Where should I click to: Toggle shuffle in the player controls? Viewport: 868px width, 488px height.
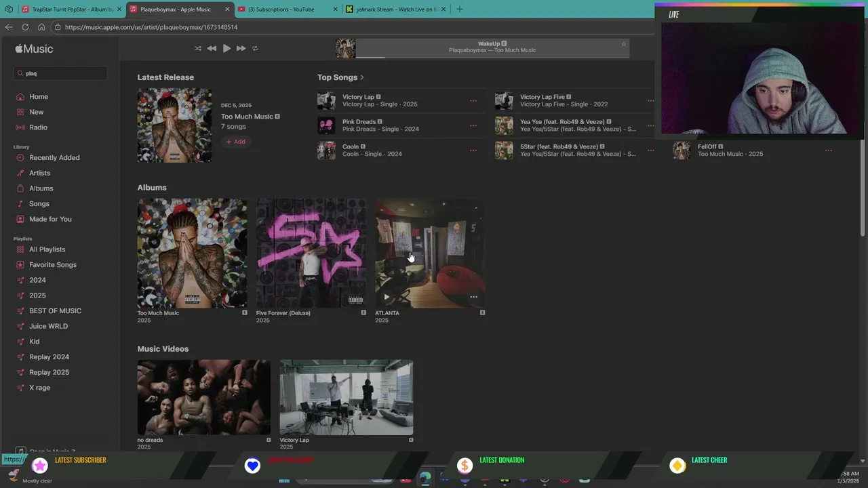pyautogui.click(x=198, y=48)
